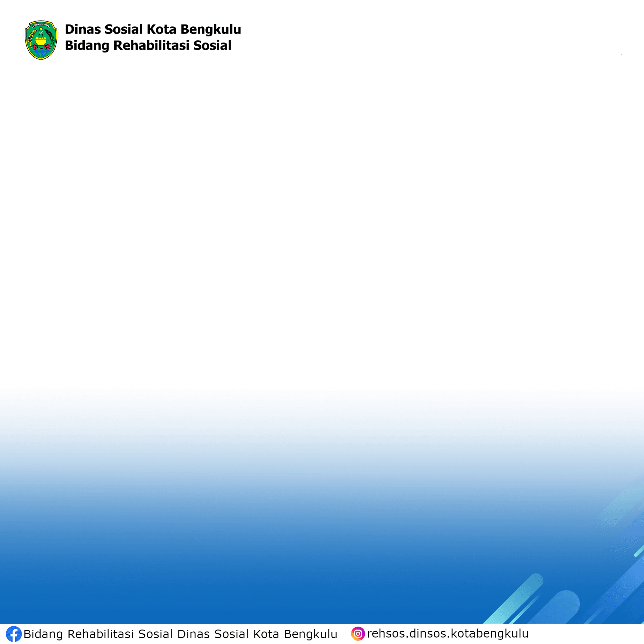Click the word Kota in the Facebook page name
The image size is (644, 644).
tap(266, 634)
